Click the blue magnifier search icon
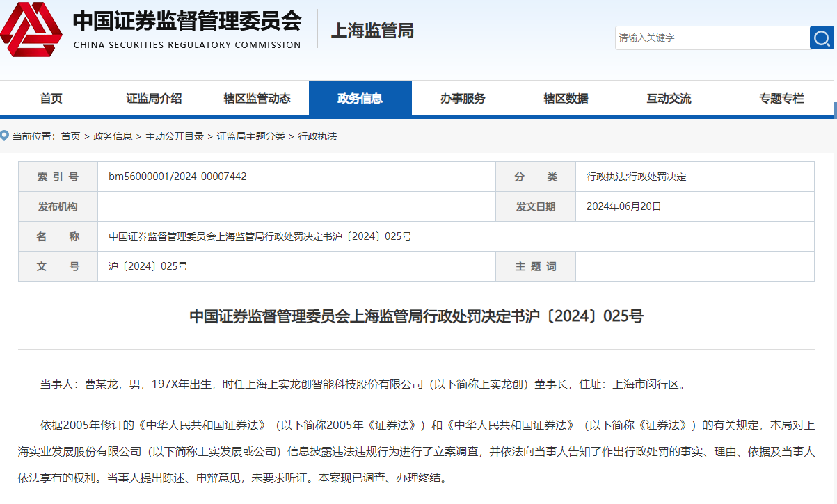837x504 pixels. point(821,38)
